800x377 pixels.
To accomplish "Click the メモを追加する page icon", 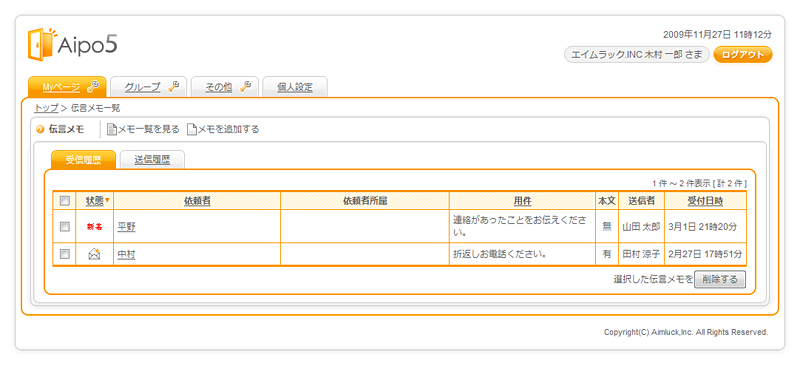I will click(x=191, y=130).
